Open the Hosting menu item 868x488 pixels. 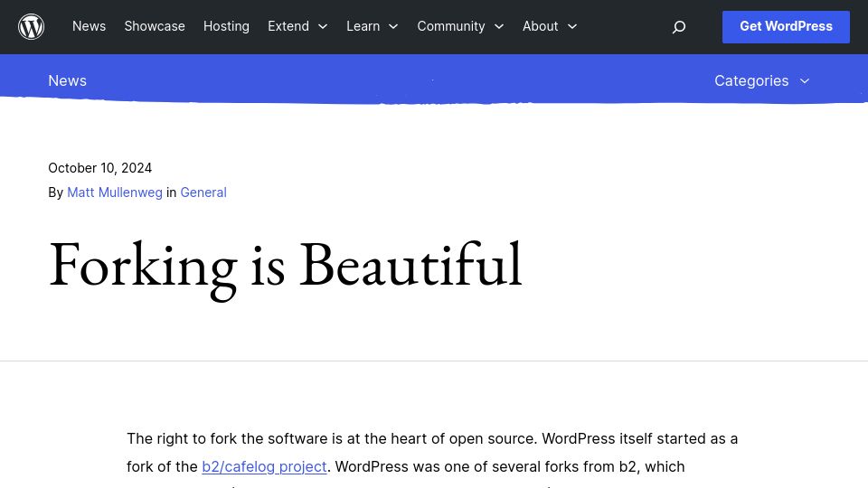click(226, 26)
